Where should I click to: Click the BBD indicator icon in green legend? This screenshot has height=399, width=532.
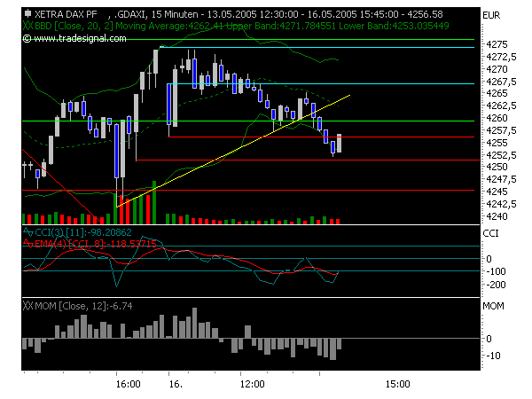coord(27,26)
